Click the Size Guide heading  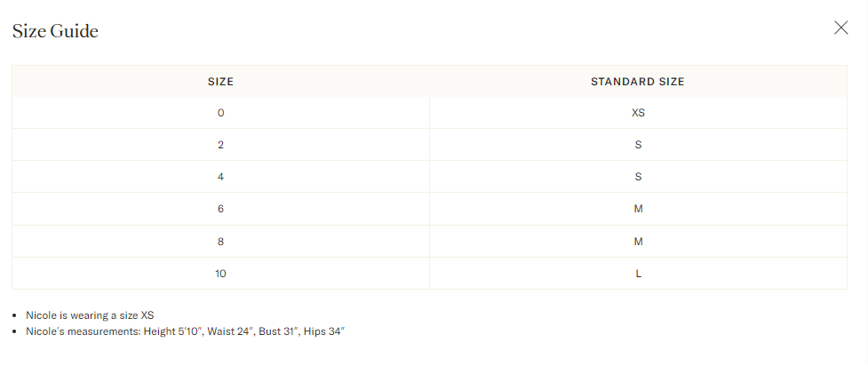[55, 32]
